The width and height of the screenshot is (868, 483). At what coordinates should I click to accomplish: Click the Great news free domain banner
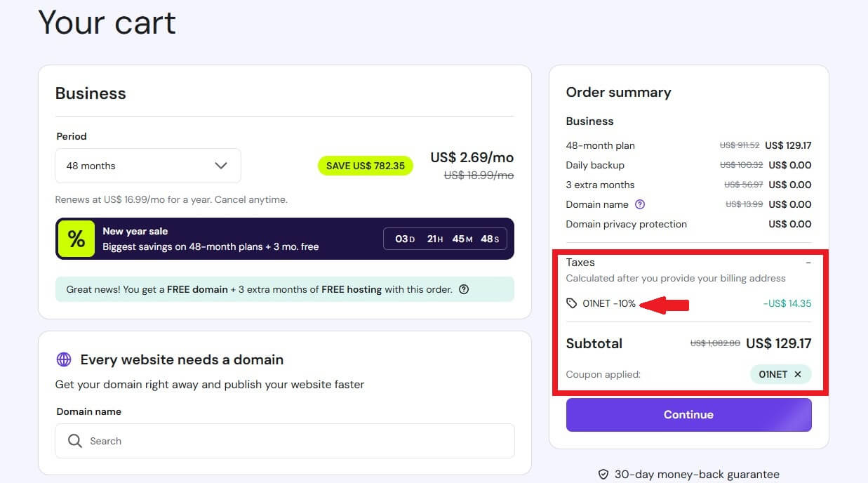(284, 289)
